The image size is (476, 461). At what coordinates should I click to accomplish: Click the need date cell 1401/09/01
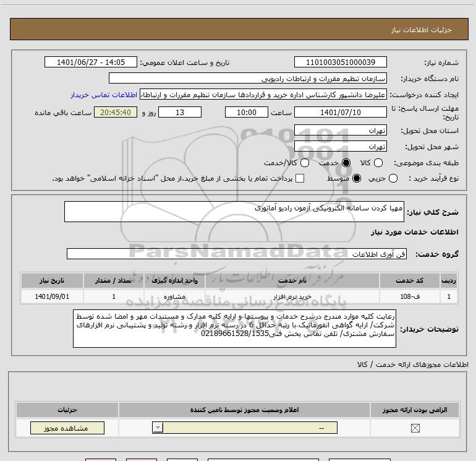click(52, 296)
